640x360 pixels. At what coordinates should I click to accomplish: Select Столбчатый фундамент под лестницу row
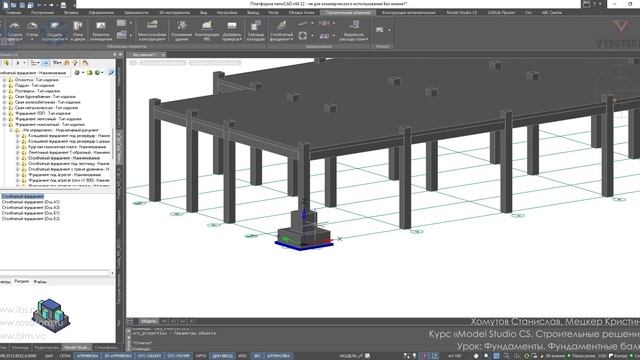(69, 163)
